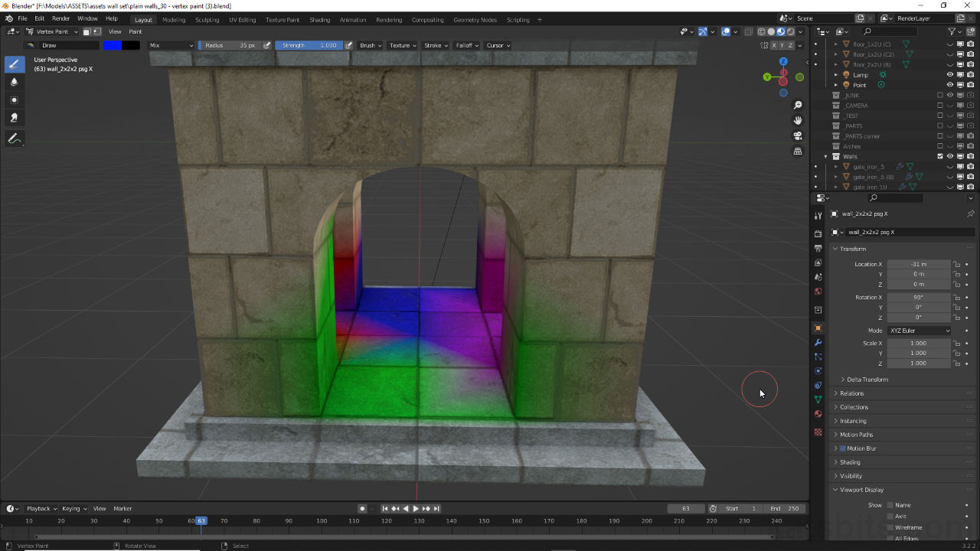This screenshot has height=551, width=980.
Task: Select the Annotate tool
Action: [x=14, y=139]
